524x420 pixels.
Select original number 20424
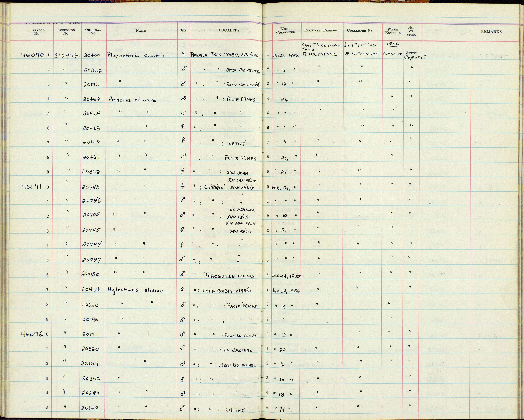click(x=91, y=290)
